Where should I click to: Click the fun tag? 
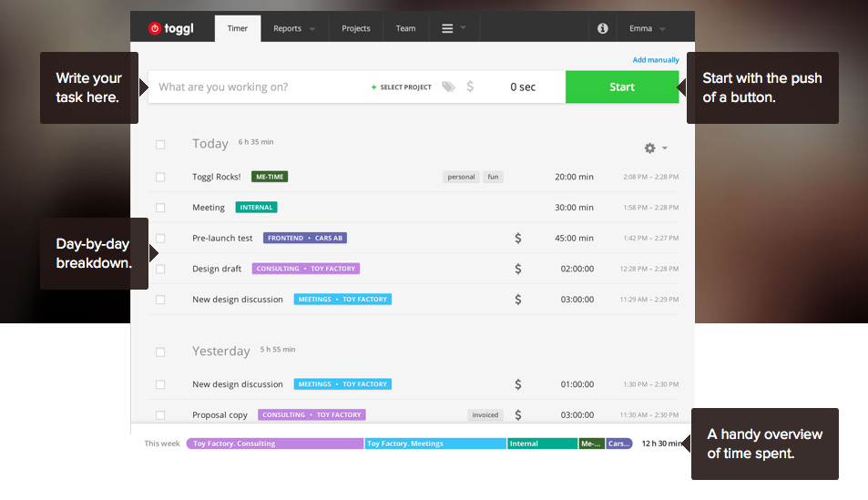[x=494, y=178]
